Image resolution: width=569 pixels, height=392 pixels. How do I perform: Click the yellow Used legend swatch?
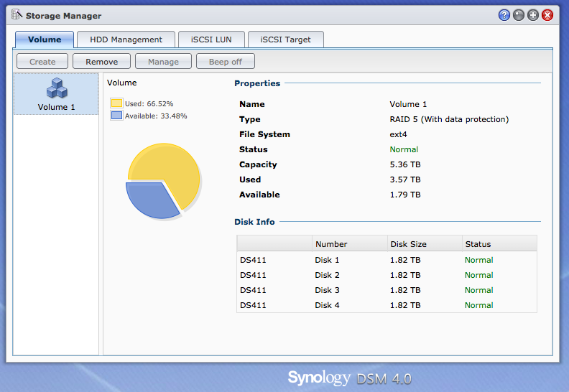(116, 103)
